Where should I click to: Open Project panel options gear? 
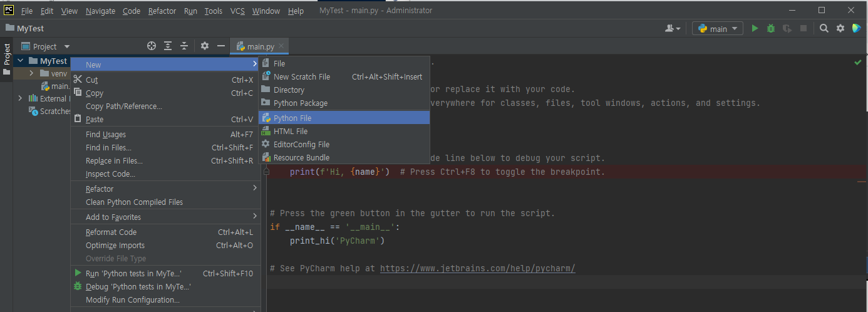click(205, 46)
